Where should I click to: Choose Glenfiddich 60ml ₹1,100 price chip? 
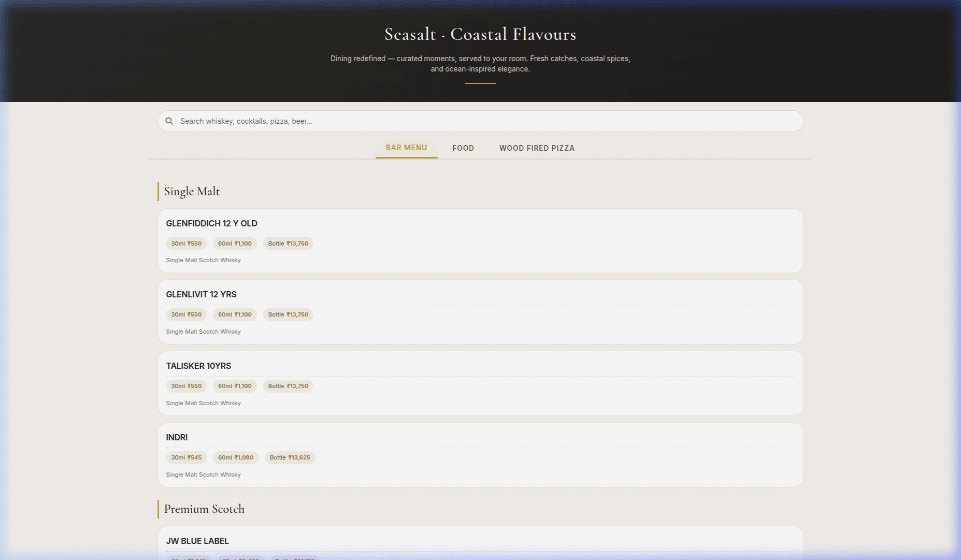(x=235, y=243)
